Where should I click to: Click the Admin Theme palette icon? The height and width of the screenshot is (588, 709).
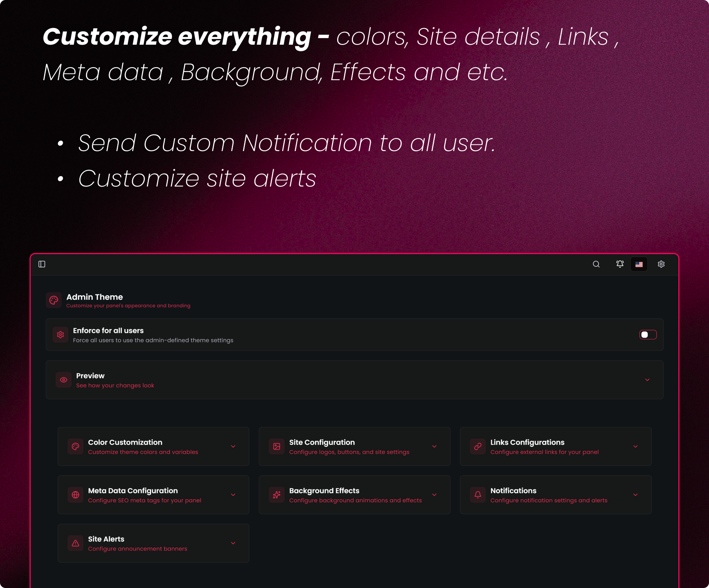pos(54,300)
